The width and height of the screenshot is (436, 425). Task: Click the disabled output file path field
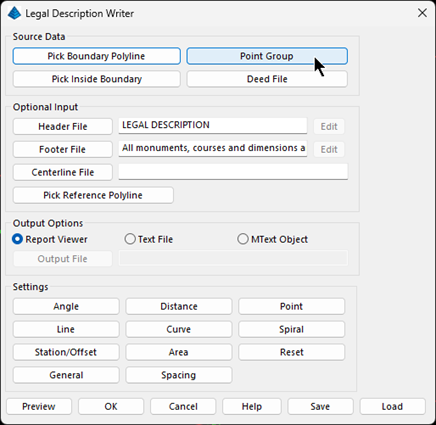pos(233,258)
